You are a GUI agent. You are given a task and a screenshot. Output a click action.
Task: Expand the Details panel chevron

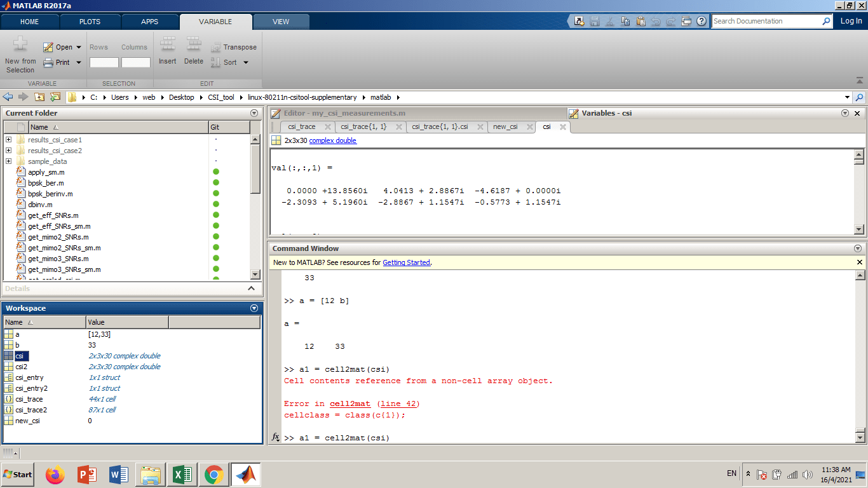(251, 288)
